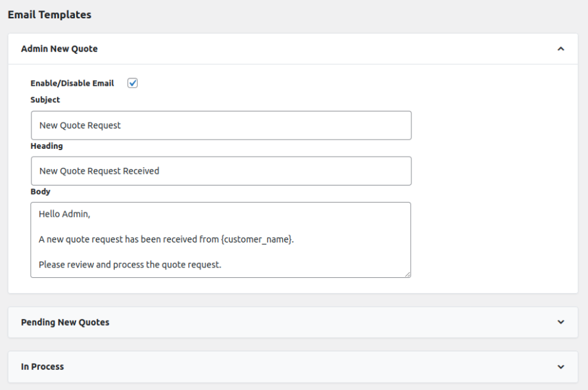Click the collapse chevron on Admin New Quote

561,49
